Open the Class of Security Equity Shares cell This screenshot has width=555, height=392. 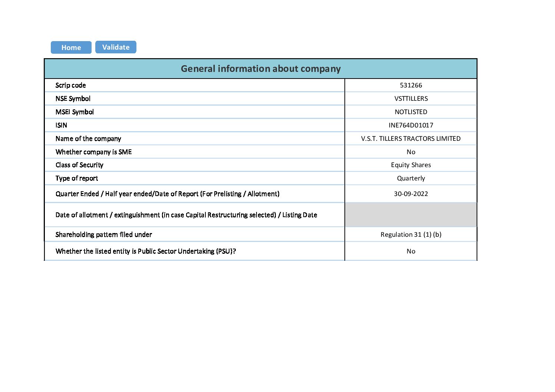click(410, 165)
